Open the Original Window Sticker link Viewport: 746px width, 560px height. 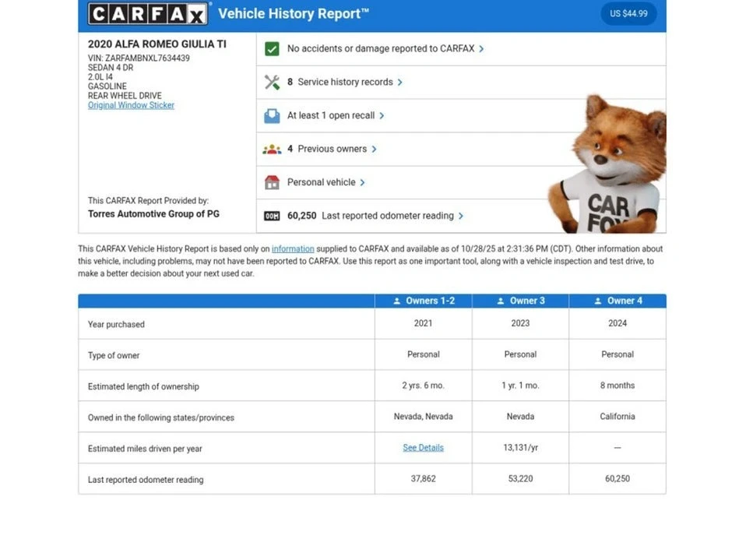point(131,105)
